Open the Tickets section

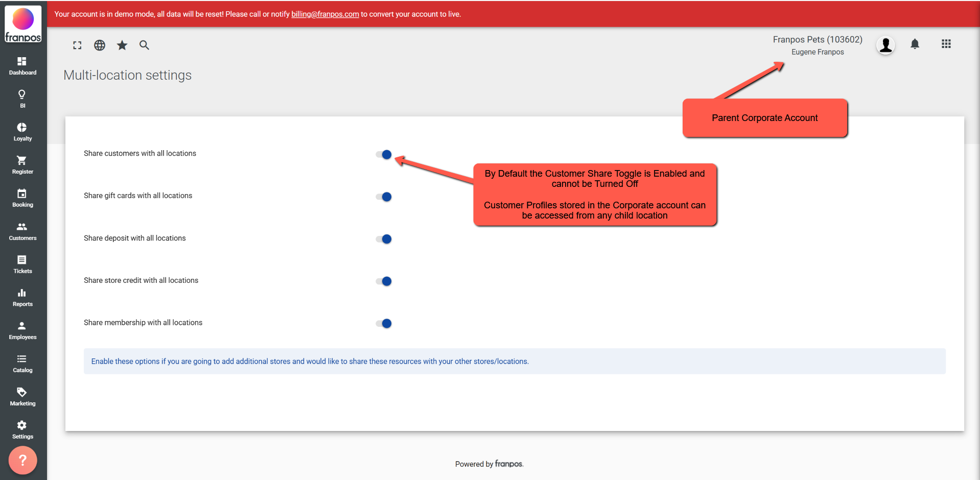click(x=22, y=265)
